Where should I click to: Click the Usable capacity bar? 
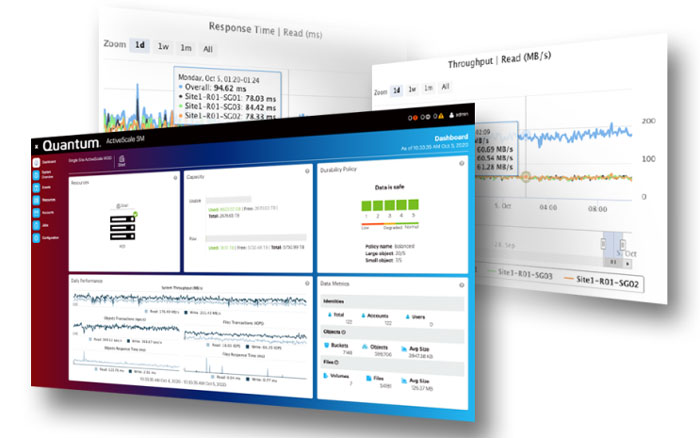pos(228,200)
